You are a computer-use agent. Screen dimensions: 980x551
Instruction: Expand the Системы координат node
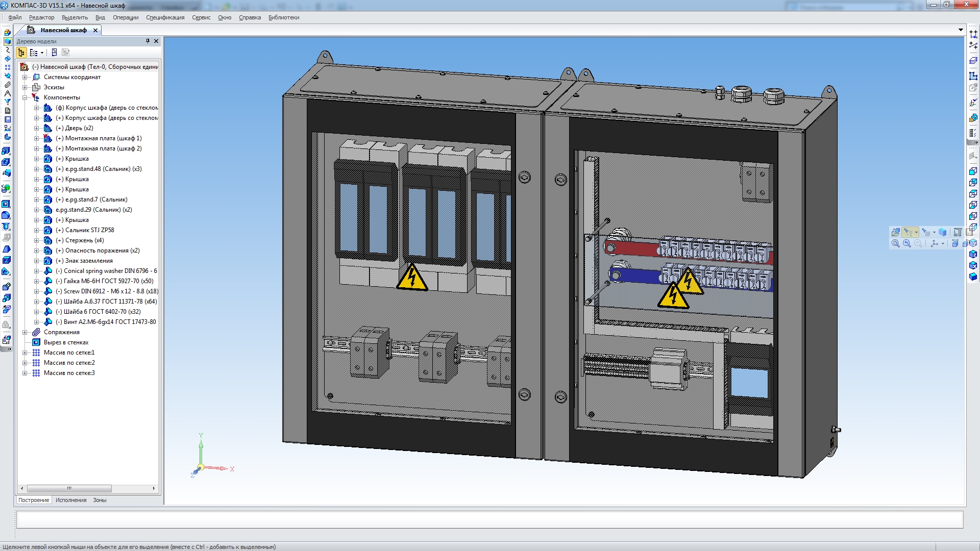click(x=24, y=77)
